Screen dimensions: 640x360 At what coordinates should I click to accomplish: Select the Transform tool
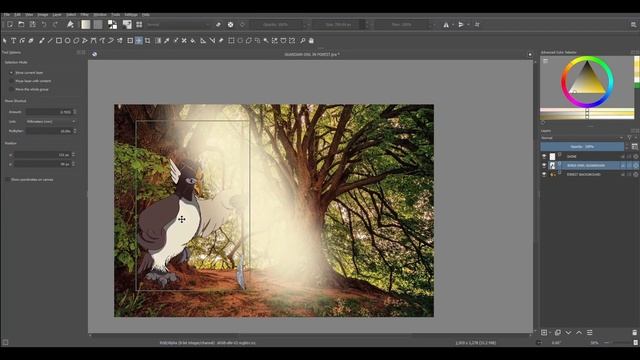click(130, 41)
